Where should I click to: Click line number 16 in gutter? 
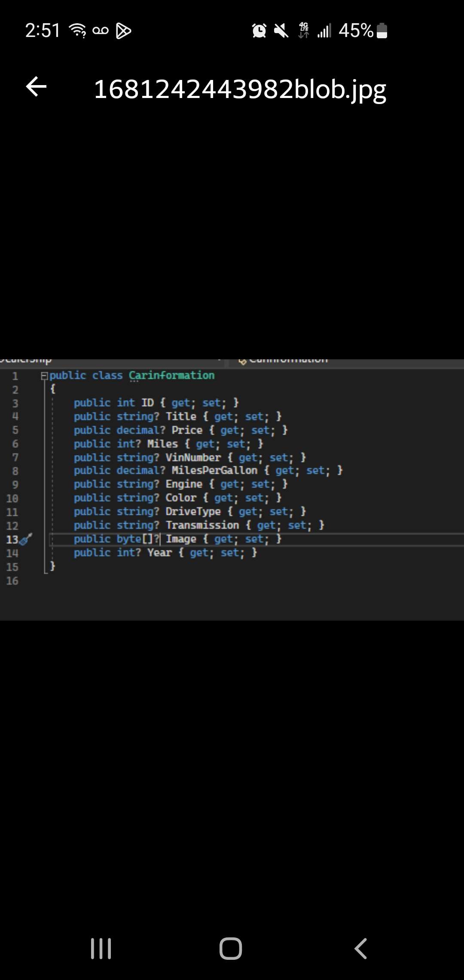coord(12,581)
